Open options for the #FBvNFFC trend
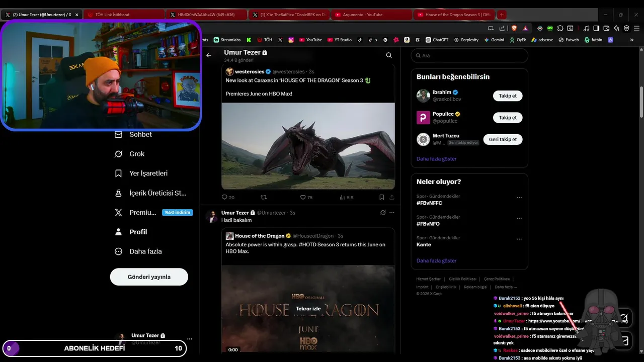Viewport: 644px width, 362px height. (x=519, y=198)
